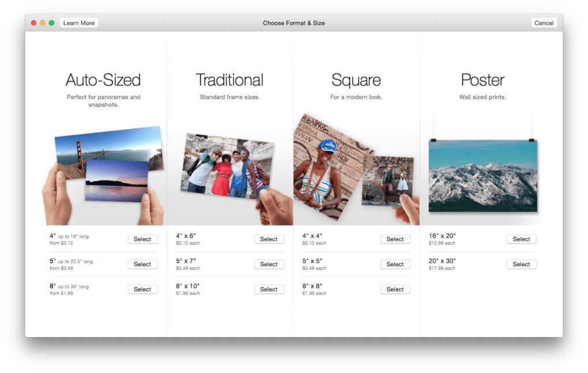Viewport: 588px width, 373px height.
Task: Click the 'Standard frame sizes.' subtitle
Action: [229, 97]
